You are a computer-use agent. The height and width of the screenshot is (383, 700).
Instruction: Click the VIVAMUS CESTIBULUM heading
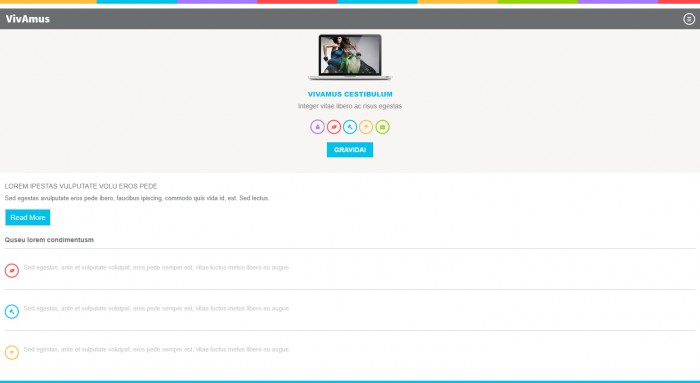click(350, 94)
